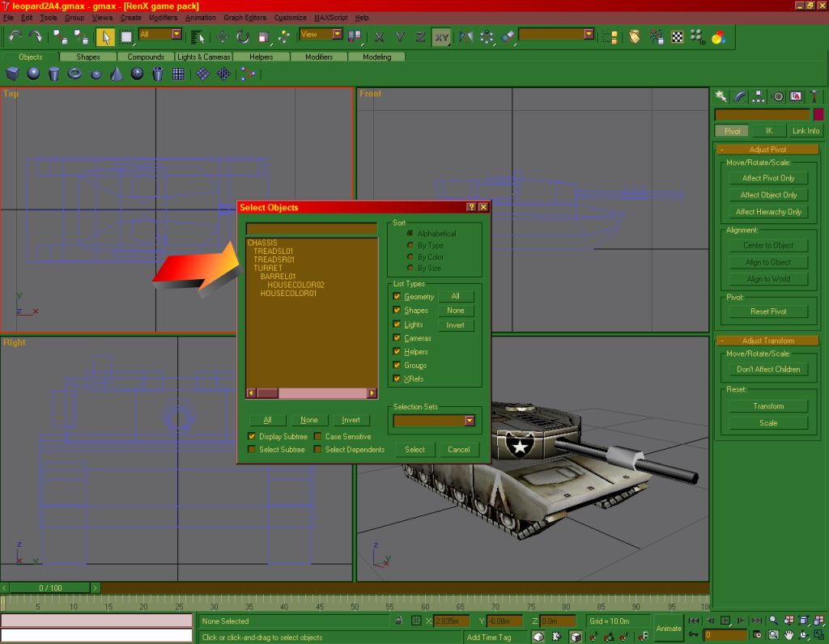Screen dimensions: 829x644
Task: Open the Modifiers menu
Action: click(x=163, y=18)
